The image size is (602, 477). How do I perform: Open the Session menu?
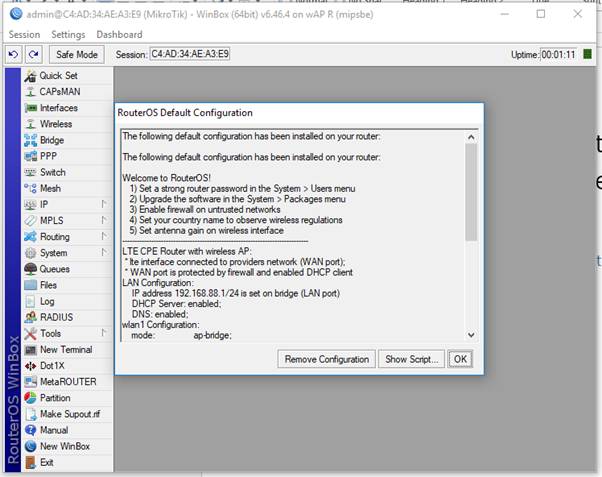point(24,35)
